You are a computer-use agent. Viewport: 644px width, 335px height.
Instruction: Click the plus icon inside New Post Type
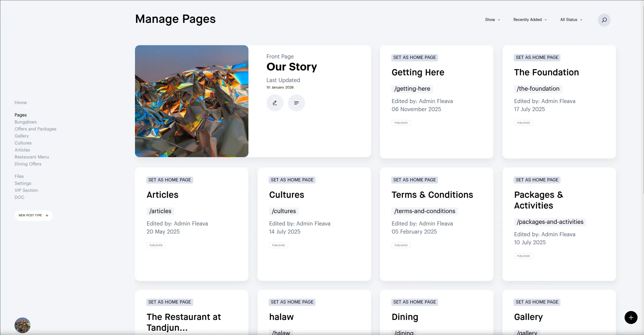click(47, 215)
